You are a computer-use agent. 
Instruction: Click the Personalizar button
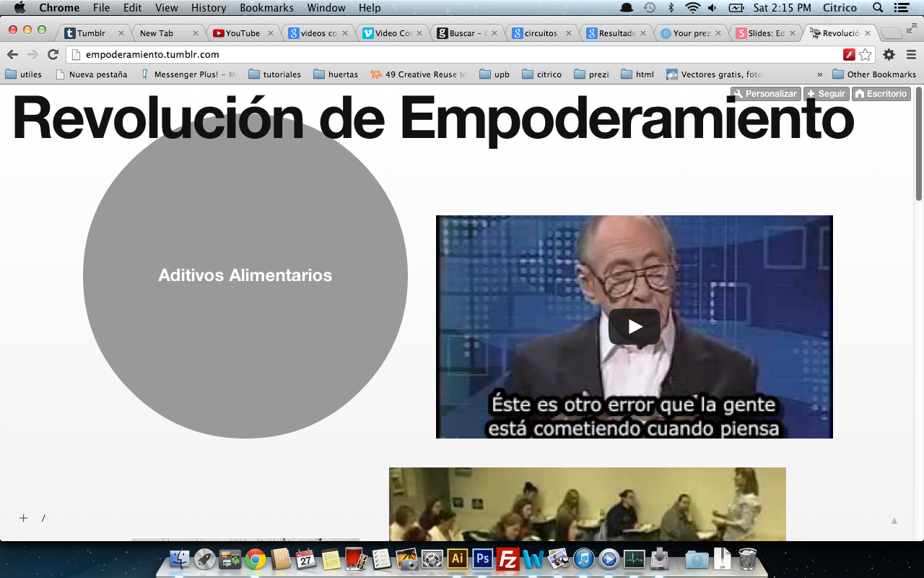point(765,94)
